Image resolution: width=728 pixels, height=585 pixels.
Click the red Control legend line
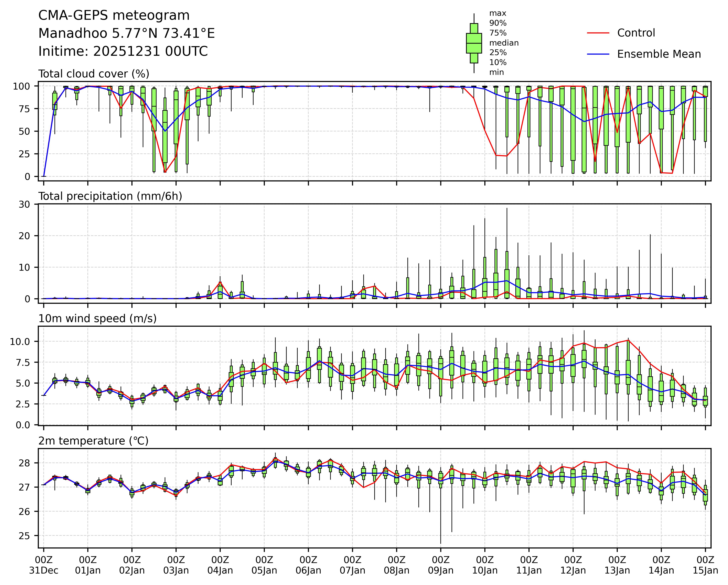click(x=598, y=33)
